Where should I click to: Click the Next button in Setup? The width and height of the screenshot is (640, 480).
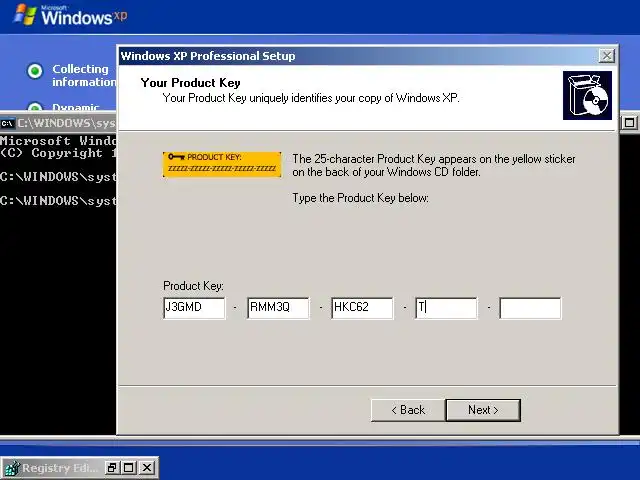pyautogui.click(x=483, y=410)
